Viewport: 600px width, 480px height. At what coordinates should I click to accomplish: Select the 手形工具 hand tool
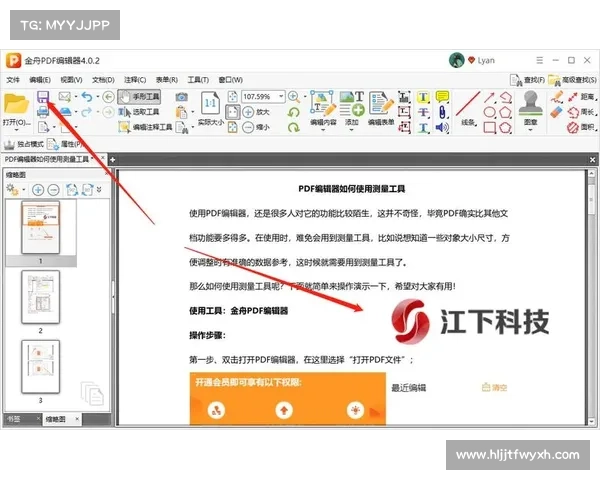(x=139, y=97)
